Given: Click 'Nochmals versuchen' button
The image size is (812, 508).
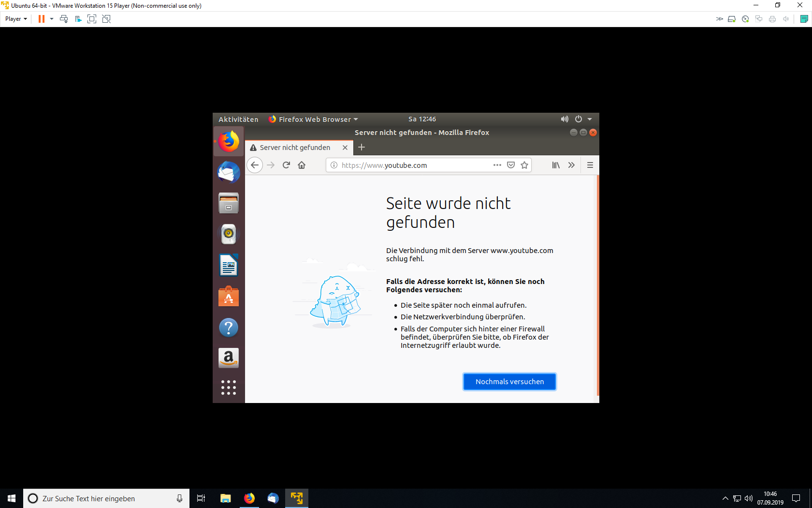Looking at the screenshot, I should pyautogui.click(x=509, y=382).
